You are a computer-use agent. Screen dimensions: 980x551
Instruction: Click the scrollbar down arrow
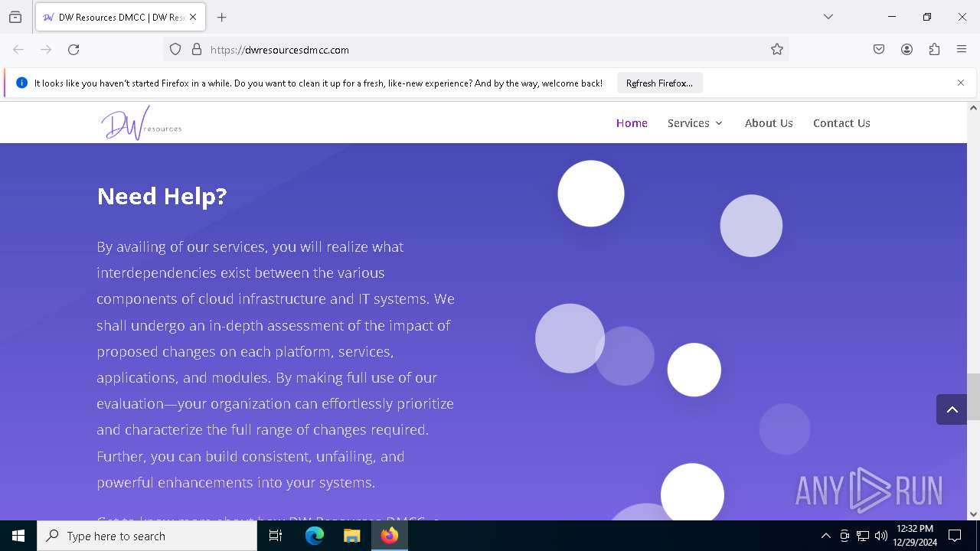[973, 514]
